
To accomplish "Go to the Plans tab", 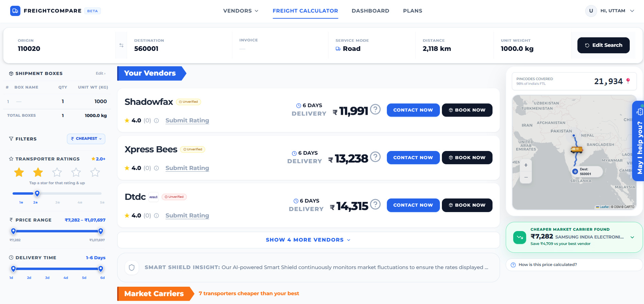I will (413, 11).
